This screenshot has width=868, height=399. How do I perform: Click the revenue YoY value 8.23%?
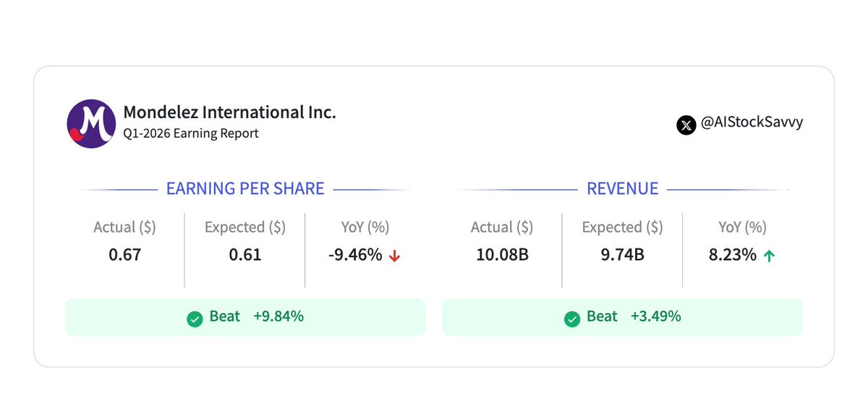click(x=733, y=255)
